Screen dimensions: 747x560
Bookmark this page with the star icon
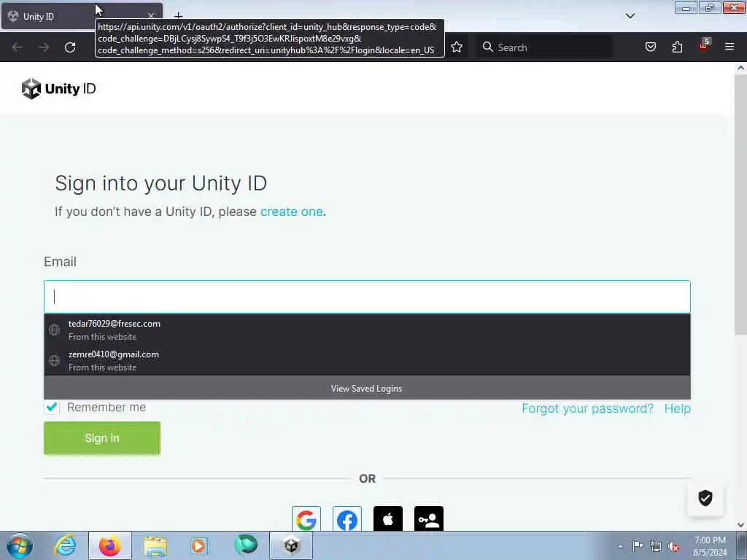(457, 47)
